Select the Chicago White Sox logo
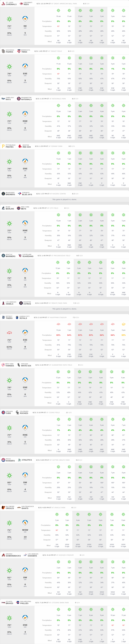Viewport: 129px width, 644px height. coord(19,365)
